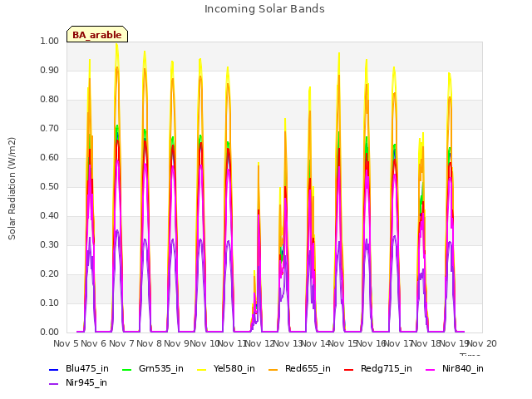Screen dimensions: 532x399
Task: Click the green Grn535_in legend swatch
Action: 126,369
